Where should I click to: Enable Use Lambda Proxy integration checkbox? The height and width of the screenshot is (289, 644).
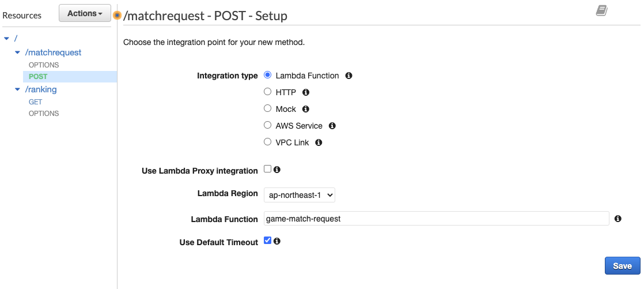(x=267, y=169)
